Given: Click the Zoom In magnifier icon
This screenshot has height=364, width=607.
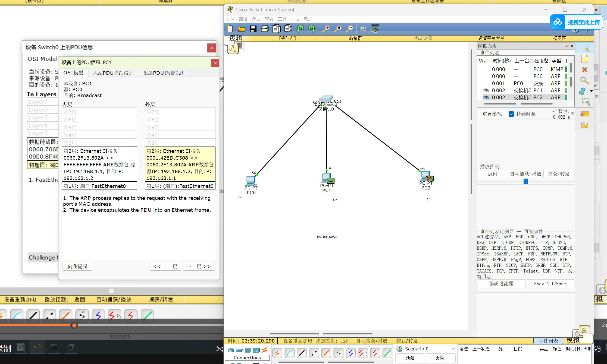Looking at the screenshot, I should (x=326, y=29).
